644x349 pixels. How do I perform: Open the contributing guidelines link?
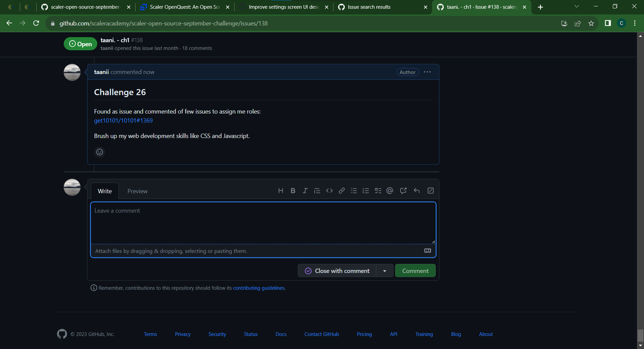click(x=259, y=288)
